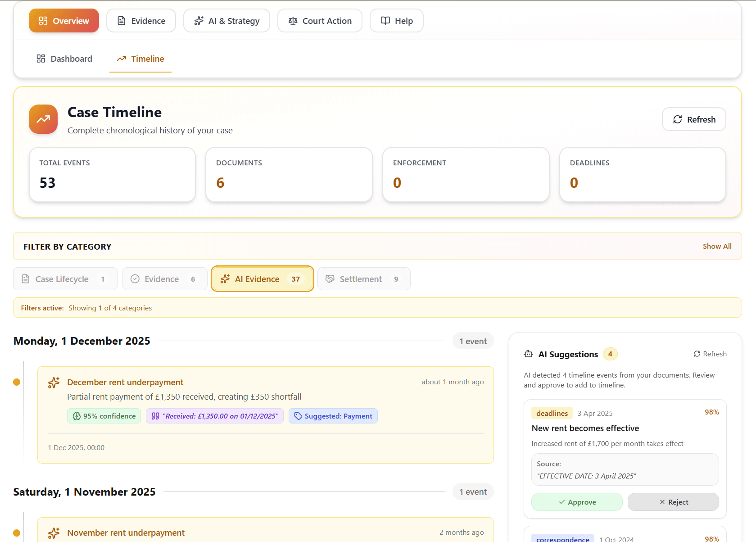Select the Timeline tab
756x542 pixels.
[x=140, y=59]
